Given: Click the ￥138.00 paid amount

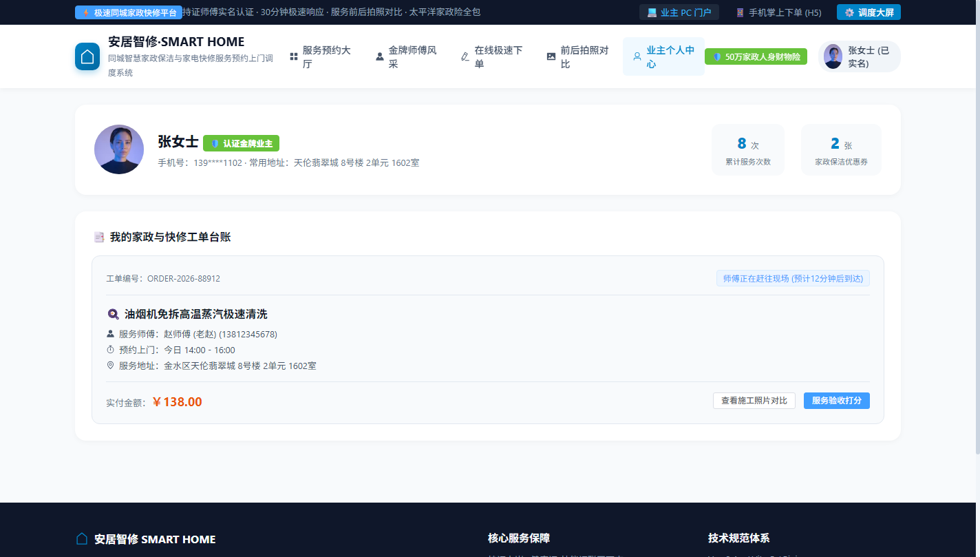Looking at the screenshot, I should [x=177, y=402].
